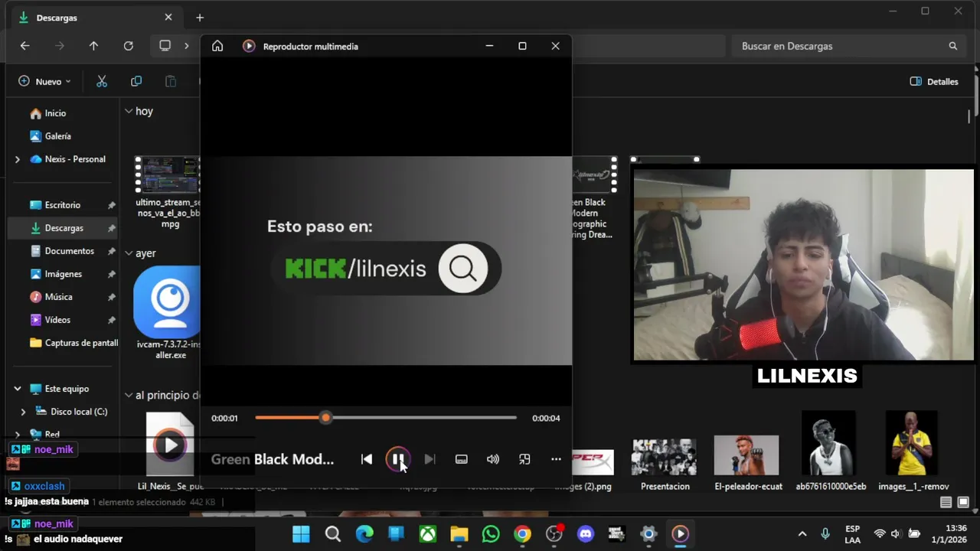The image size is (980, 551).
Task: Open Settings gear from taskbar
Action: click(x=648, y=534)
